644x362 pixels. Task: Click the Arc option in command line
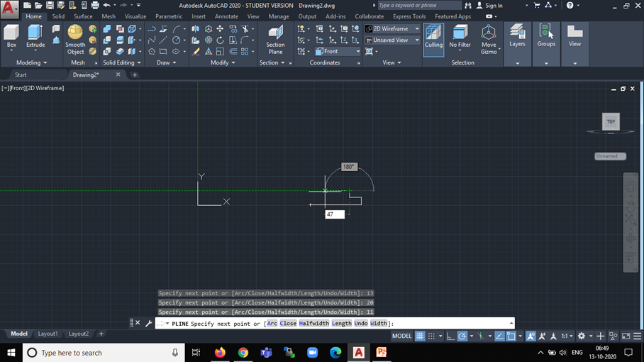point(272,324)
